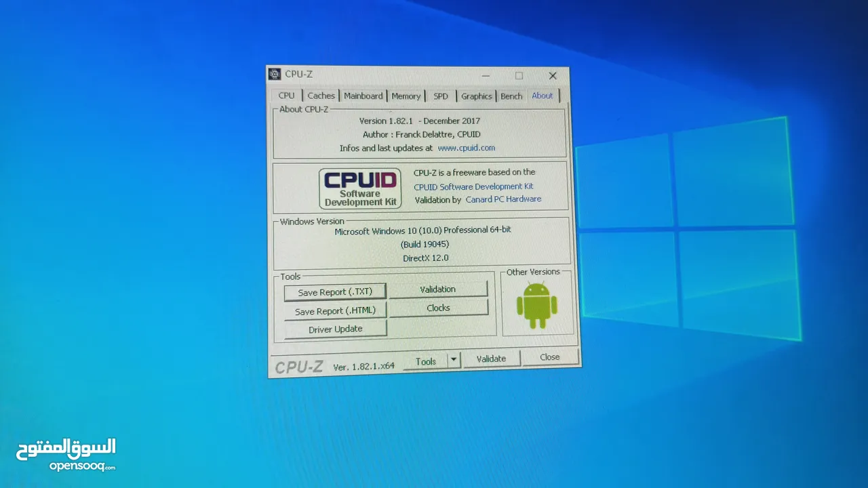The image size is (868, 488).
Task: Open the Clocks button
Action: (438, 308)
